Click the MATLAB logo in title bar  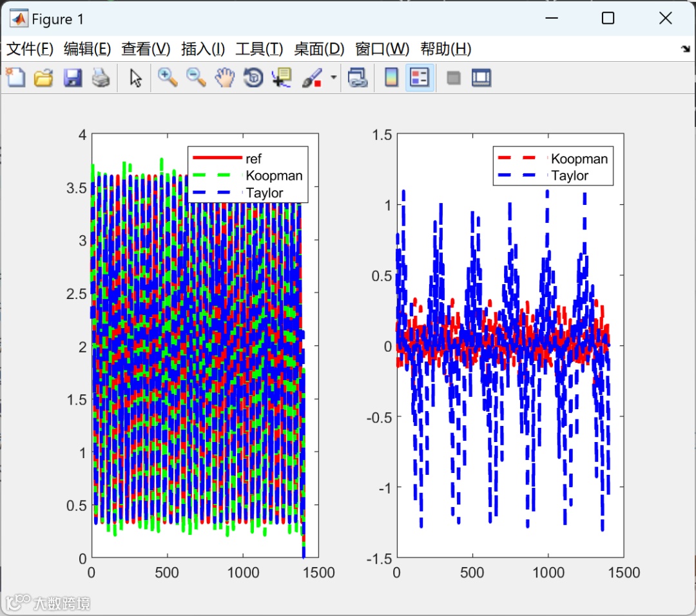19,19
